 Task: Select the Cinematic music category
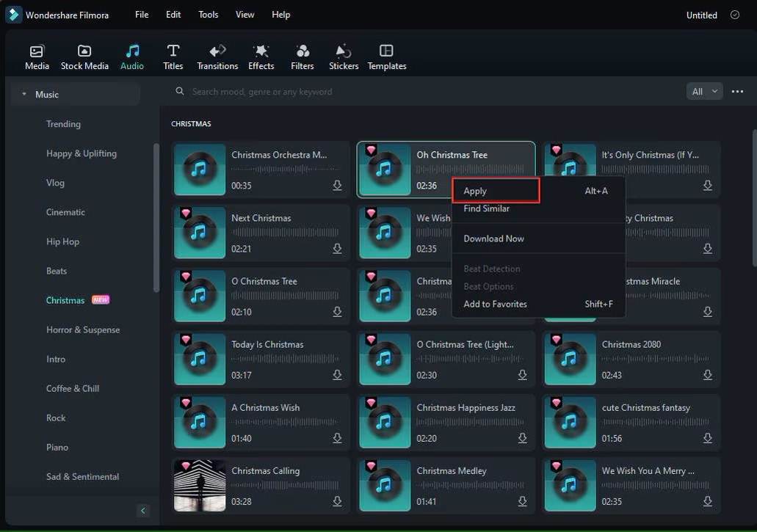click(x=65, y=212)
